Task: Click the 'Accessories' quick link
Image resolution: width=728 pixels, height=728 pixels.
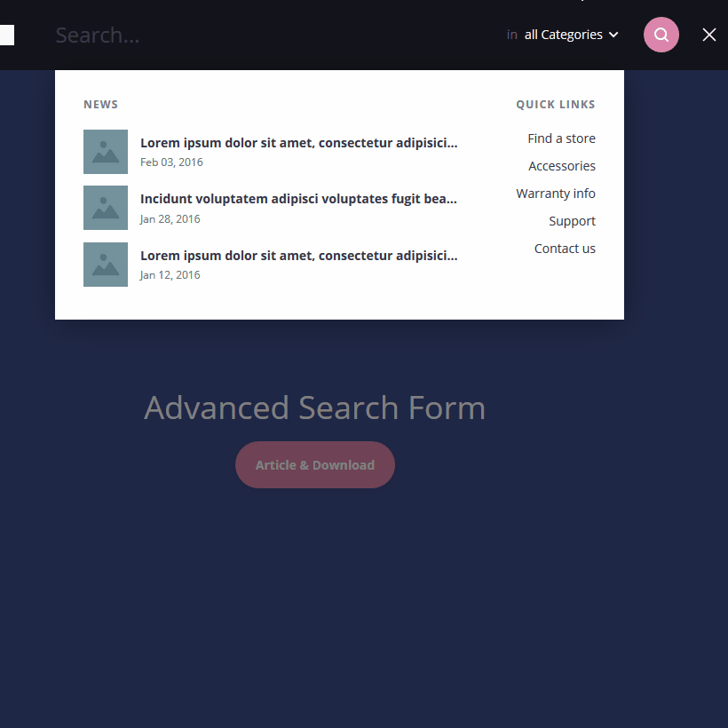Action: point(562,166)
